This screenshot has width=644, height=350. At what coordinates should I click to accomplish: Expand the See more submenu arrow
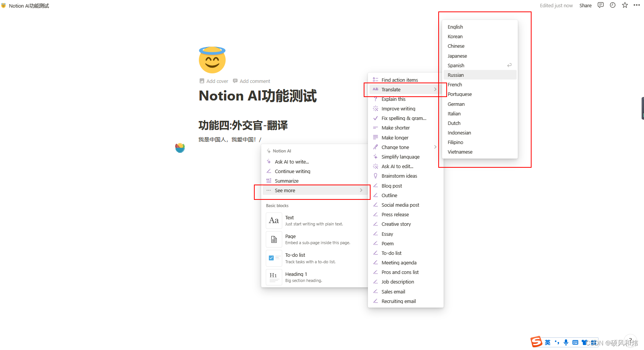click(361, 190)
